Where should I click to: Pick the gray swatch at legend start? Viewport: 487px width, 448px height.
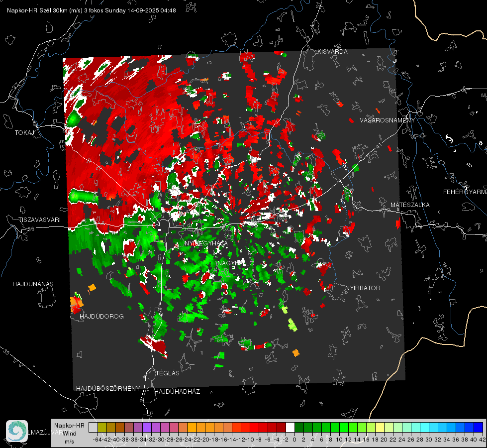93,427
